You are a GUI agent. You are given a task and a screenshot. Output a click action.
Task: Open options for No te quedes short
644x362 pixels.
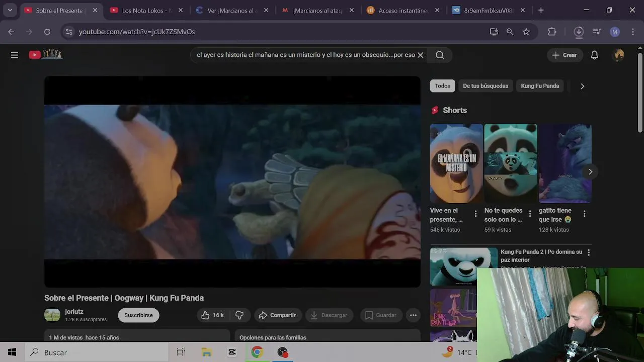[530, 214]
